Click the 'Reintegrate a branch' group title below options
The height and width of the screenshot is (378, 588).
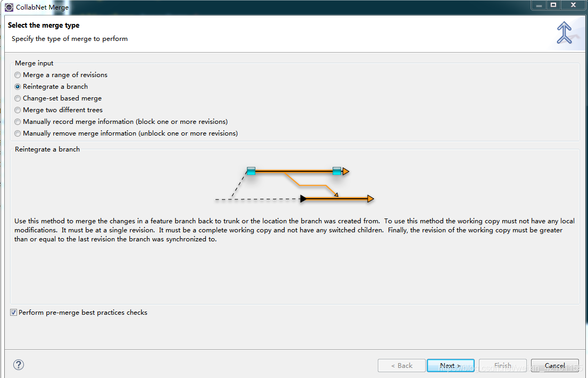click(x=47, y=149)
